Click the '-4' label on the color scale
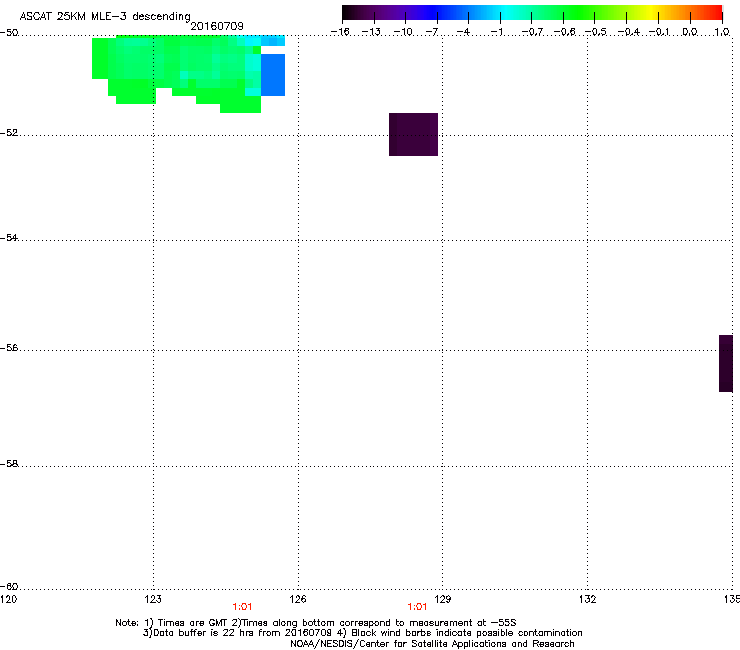This screenshot has height=650, width=740. tap(463, 32)
